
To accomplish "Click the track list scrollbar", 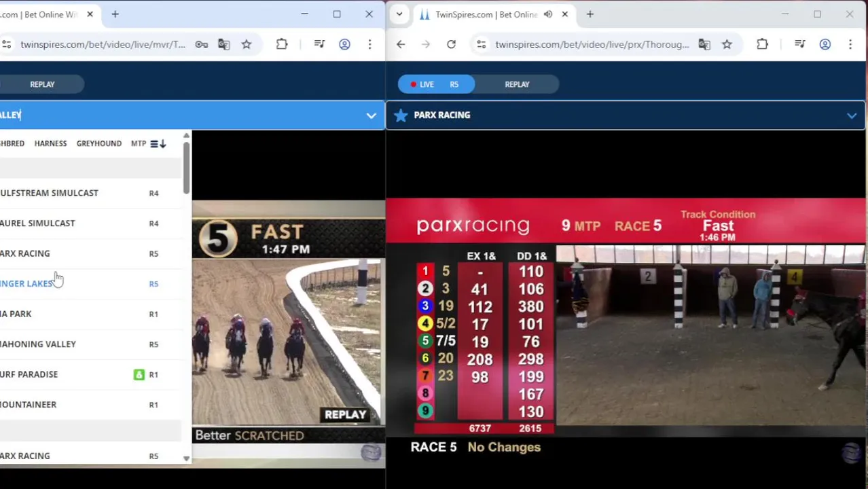I will point(186,168).
